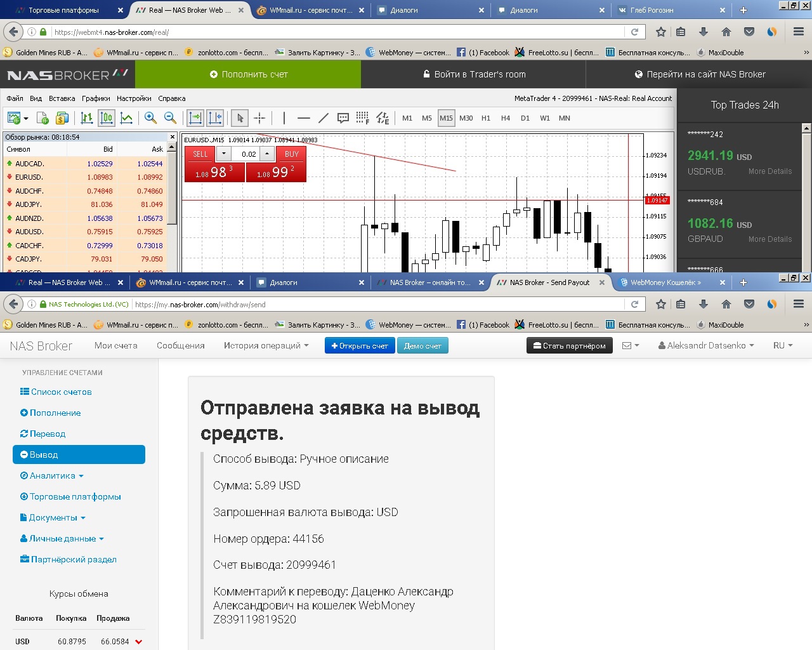Reload the webmt4.nas-broker.com page
The width and height of the screenshot is (812, 650).
(x=634, y=32)
